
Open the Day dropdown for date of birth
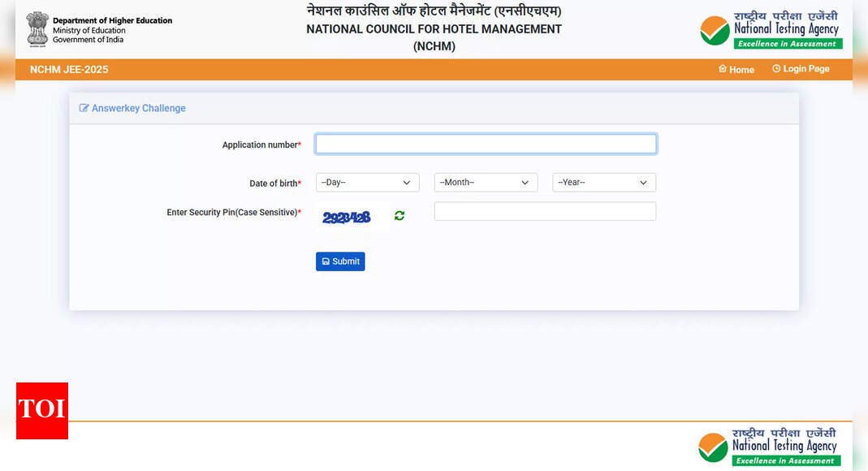pos(368,183)
